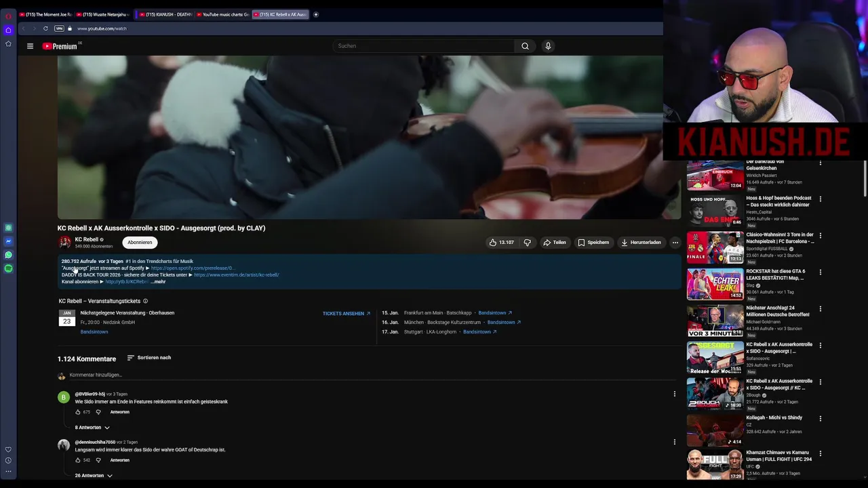Open options menu for Hoss & Hopf video
The image size is (868, 488).
[x=821, y=199]
